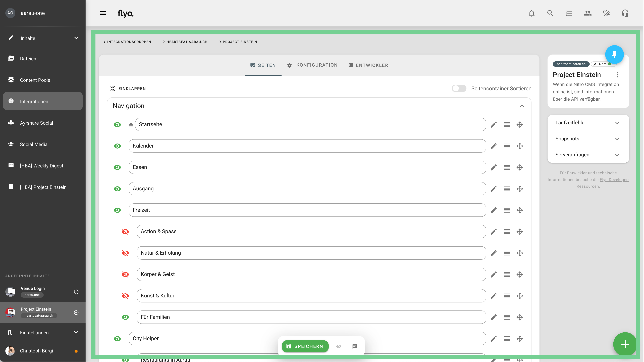The width and height of the screenshot is (644, 362).
Task: Open the list icon for Ausgang row
Action: click(x=507, y=189)
